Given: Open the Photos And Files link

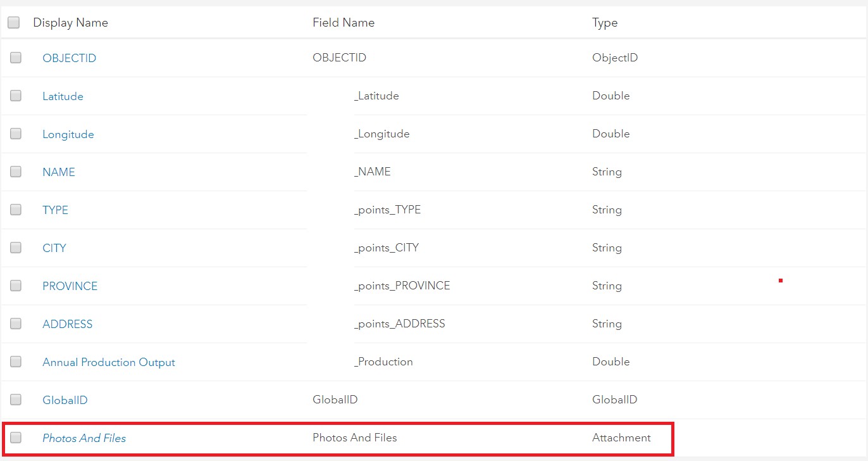Looking at the screenshot, I should (x=84, y=438).
